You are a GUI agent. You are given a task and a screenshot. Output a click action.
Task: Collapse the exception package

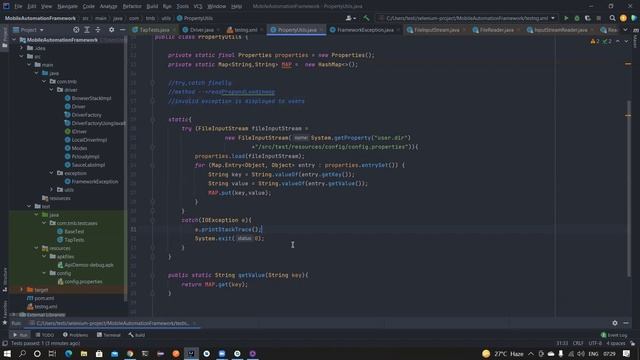pyautogui.click(x=52, y=173)
